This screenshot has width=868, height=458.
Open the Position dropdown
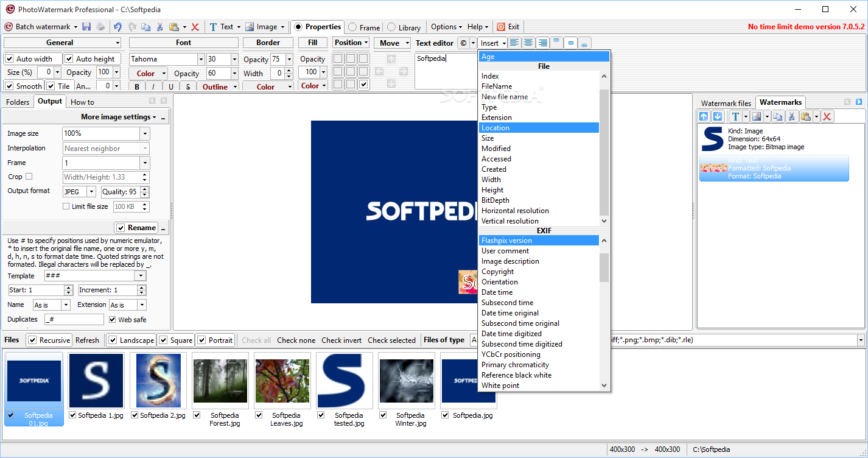[351, 43]
